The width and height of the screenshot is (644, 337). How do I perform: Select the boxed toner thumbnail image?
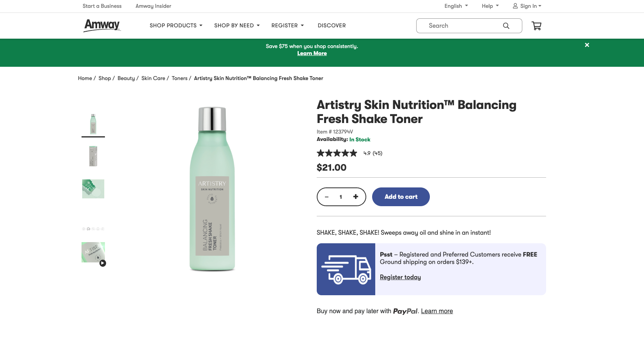coord(93,156)
